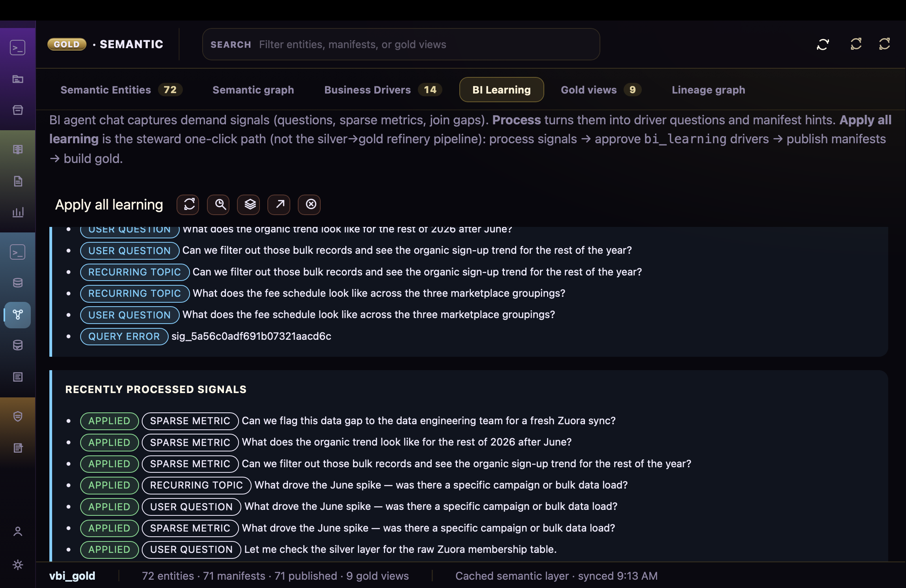Click APPLIED badge on the Zuora sync row
906x588 pixels.
coord(109,421)
